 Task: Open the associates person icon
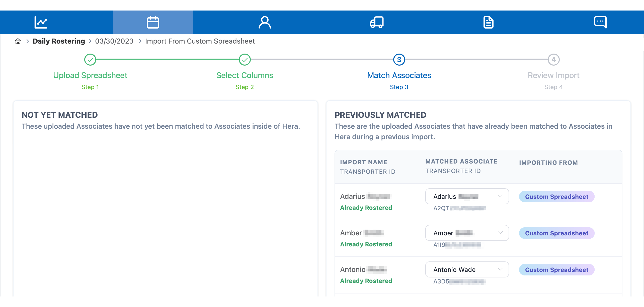265,22
